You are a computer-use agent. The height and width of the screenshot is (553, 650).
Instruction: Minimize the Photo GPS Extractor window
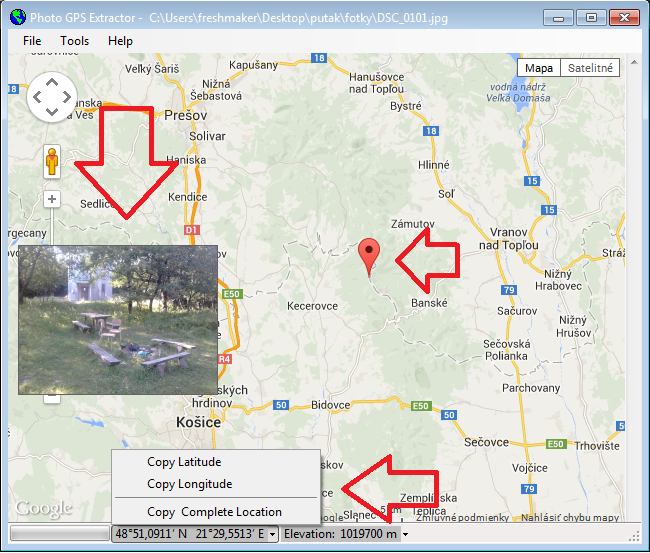(x=558, y=18)
